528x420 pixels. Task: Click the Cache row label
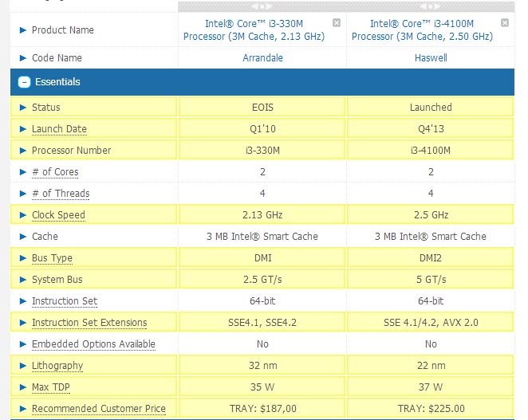(x=45, y=237)
